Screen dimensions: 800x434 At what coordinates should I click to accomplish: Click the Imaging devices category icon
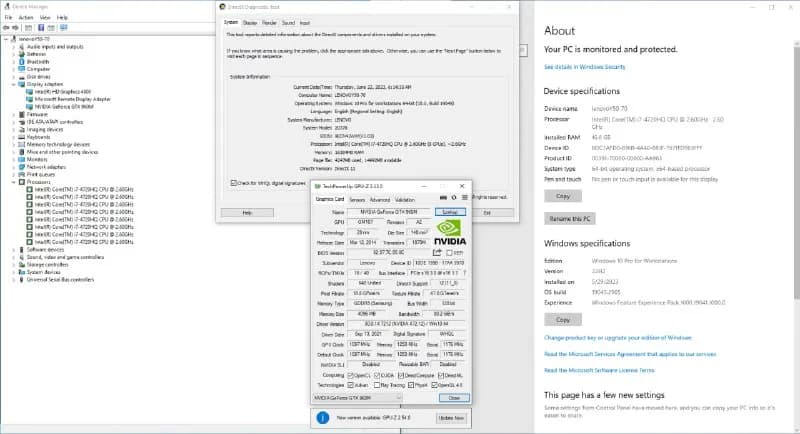point(21,130)
